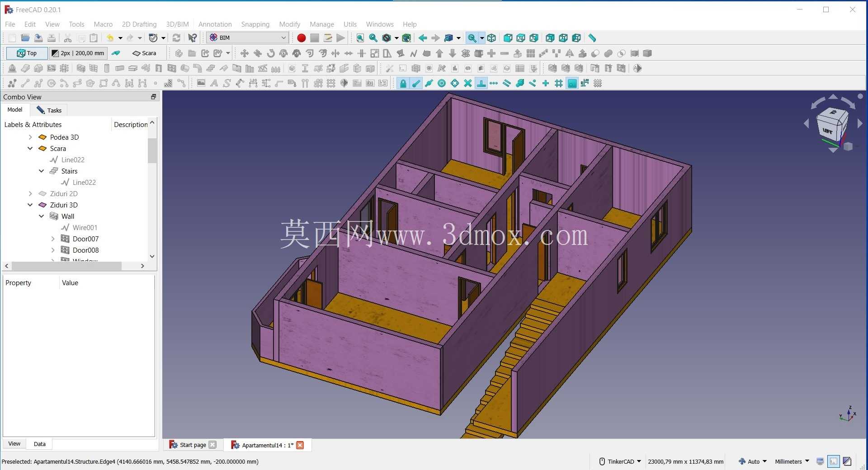Screen dimensions: 868x470
Task: Fit all content in the view
Action: pyautogui.click(x=360, y=38)
